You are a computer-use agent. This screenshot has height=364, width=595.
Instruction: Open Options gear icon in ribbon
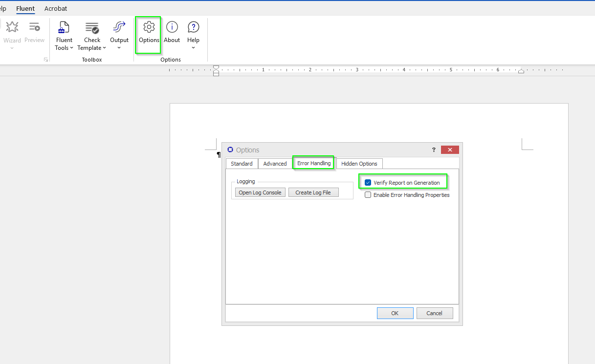tap(149, 27)
